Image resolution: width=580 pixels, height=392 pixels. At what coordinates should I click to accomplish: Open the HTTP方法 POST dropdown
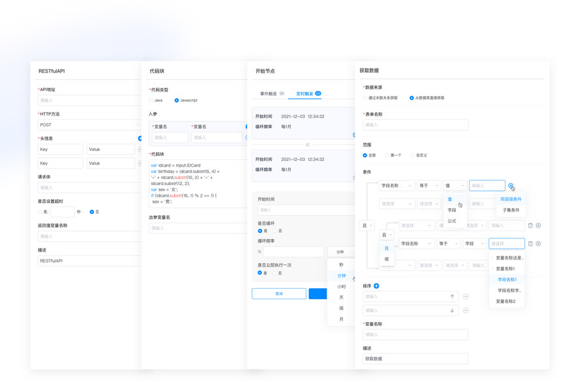(89, 125)
